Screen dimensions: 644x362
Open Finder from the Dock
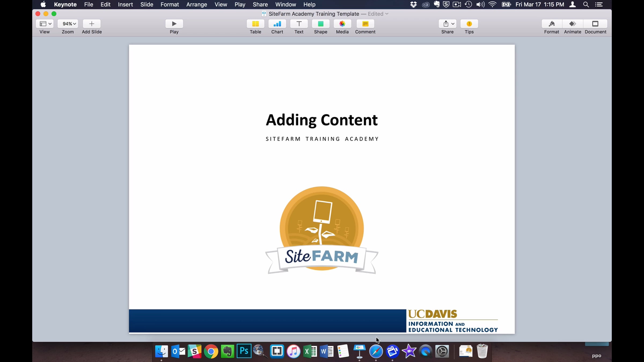(162, 351)
